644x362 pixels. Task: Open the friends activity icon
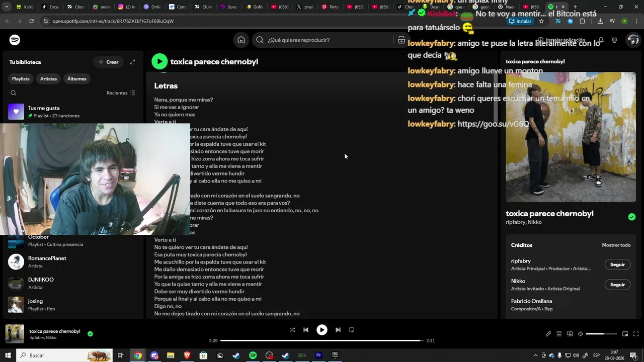[x=614, y=40]
